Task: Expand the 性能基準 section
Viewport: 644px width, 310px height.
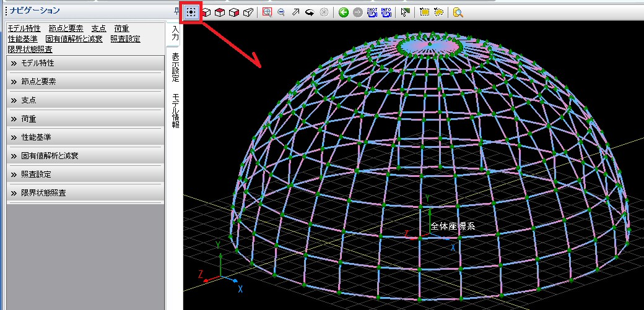Action: click(x=85, y=137)
